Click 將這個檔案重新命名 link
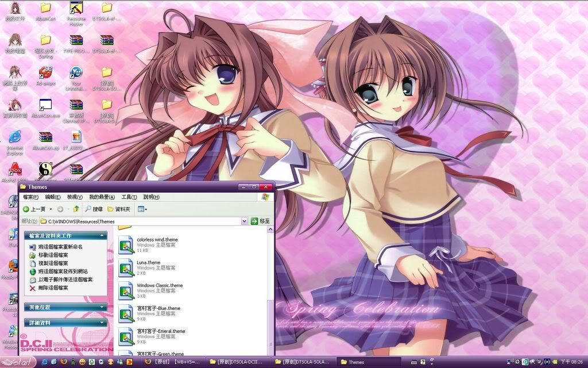 click(60, 247)
